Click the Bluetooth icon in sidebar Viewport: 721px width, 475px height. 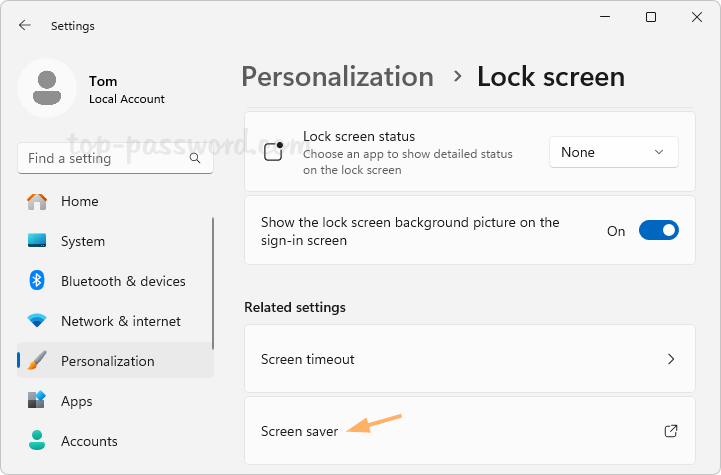point(37,281)
